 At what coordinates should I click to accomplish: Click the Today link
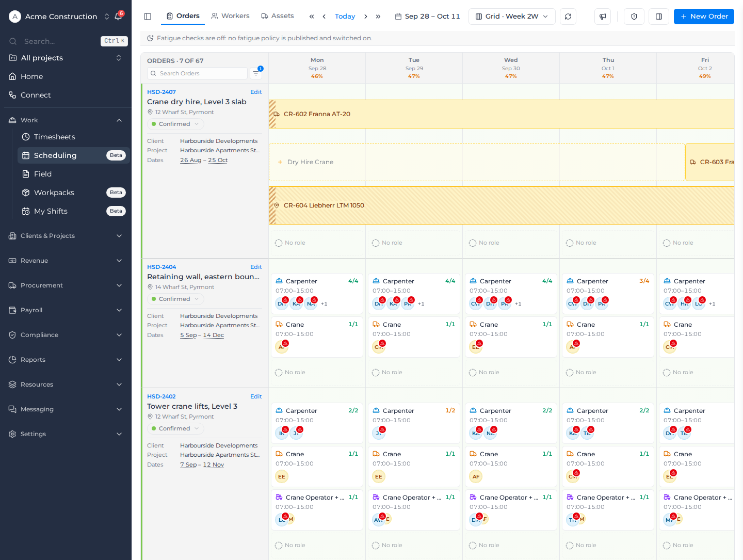point(345,17)
